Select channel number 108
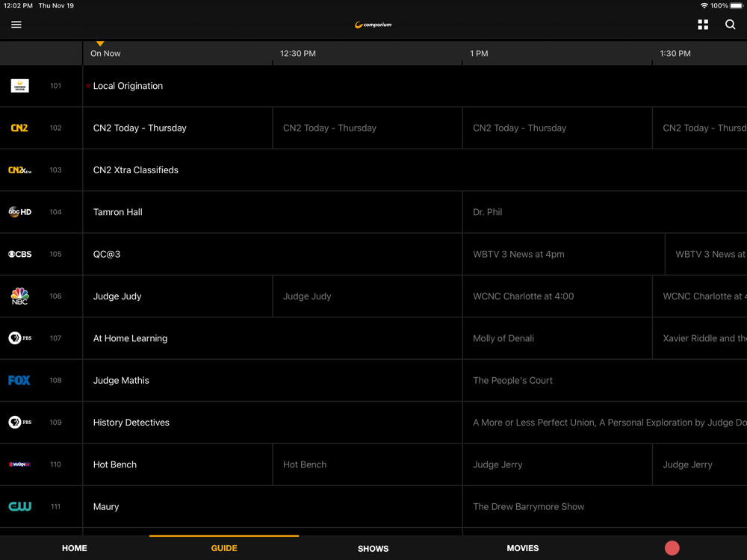Screen dimensions: 747x560 point(55,380)
